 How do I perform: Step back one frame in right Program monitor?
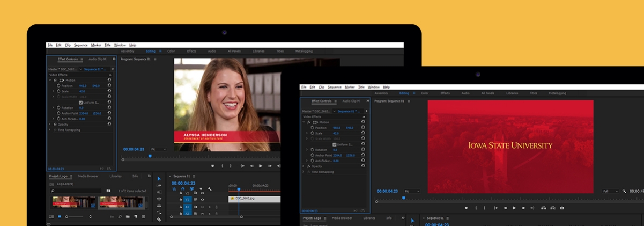(x=505, y=208)
